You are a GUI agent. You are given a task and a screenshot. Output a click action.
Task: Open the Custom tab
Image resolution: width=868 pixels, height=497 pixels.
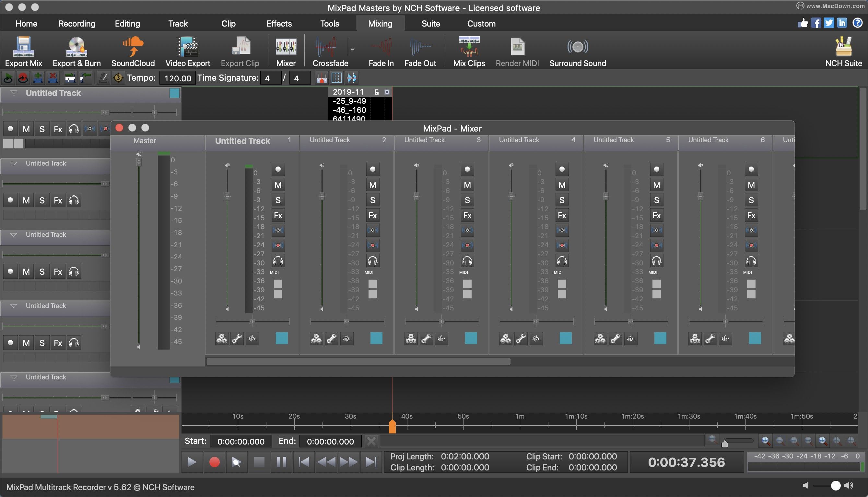coord(481,24)
